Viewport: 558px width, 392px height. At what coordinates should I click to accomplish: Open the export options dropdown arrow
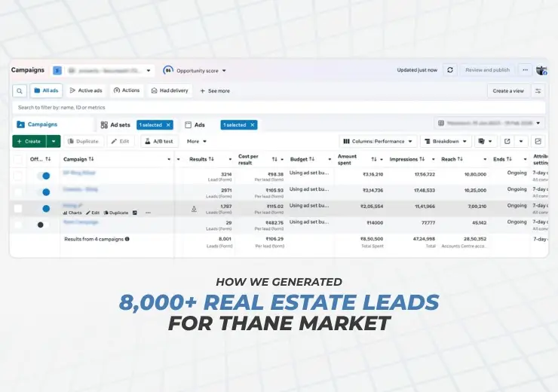[x=521, y=141]
